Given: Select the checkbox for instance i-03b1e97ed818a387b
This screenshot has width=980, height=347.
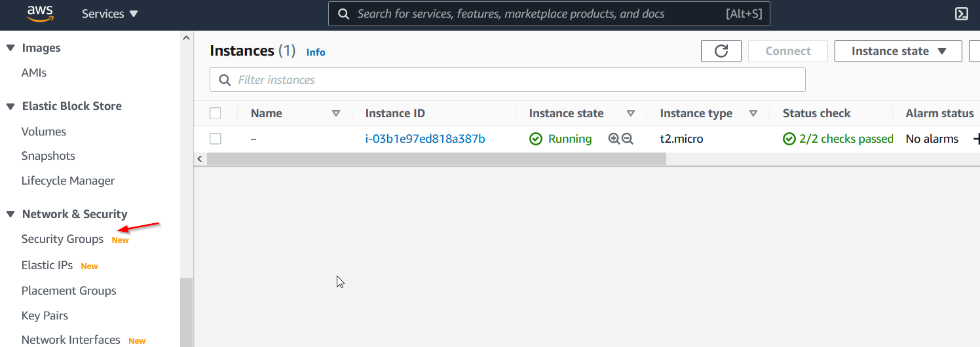Looking at the screenshot, I should 216,139.
